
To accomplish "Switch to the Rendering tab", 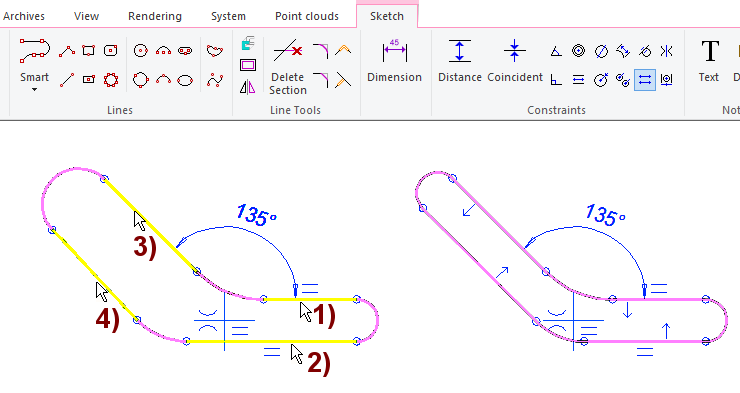I will pyautogui.click(x=155, y=16).
